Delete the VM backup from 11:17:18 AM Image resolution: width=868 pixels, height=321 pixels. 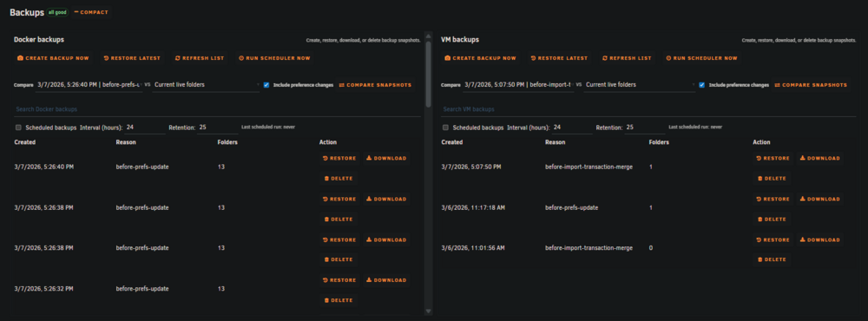[772, 219]
